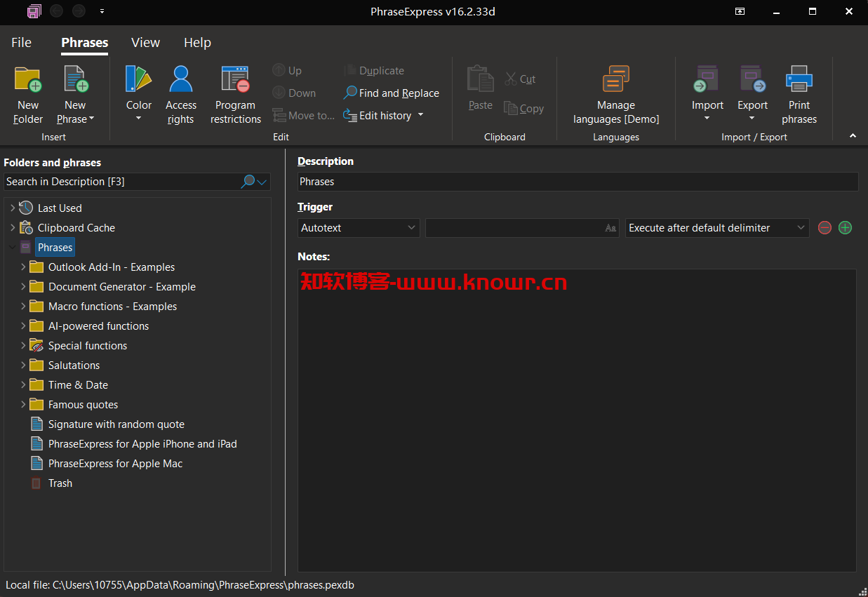
Task: Click the Down arrow button
Action: tap(294, 93)
